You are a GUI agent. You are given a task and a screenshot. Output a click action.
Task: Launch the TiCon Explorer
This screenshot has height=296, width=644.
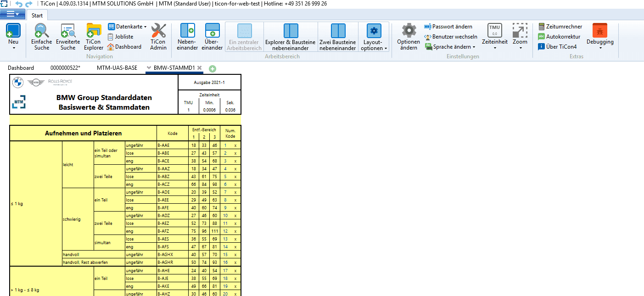[94, 37]
